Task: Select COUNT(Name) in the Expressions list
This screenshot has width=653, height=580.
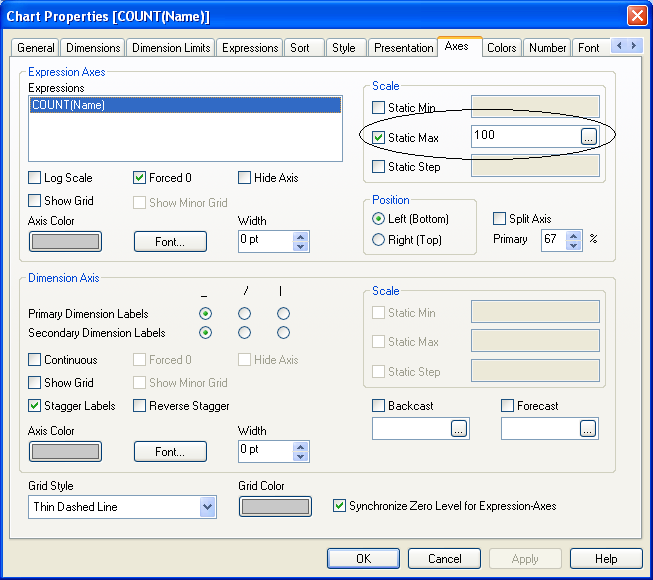Action: tap(185, 105)
